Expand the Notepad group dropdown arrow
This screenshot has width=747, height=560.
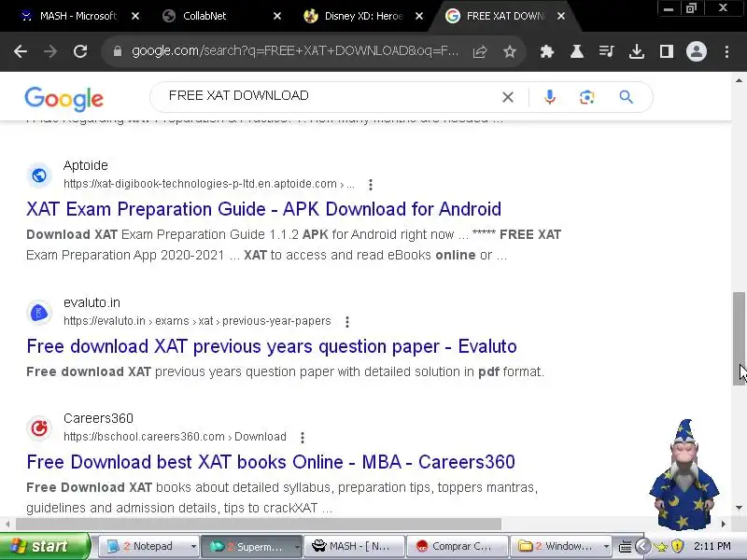pos(193,546)
